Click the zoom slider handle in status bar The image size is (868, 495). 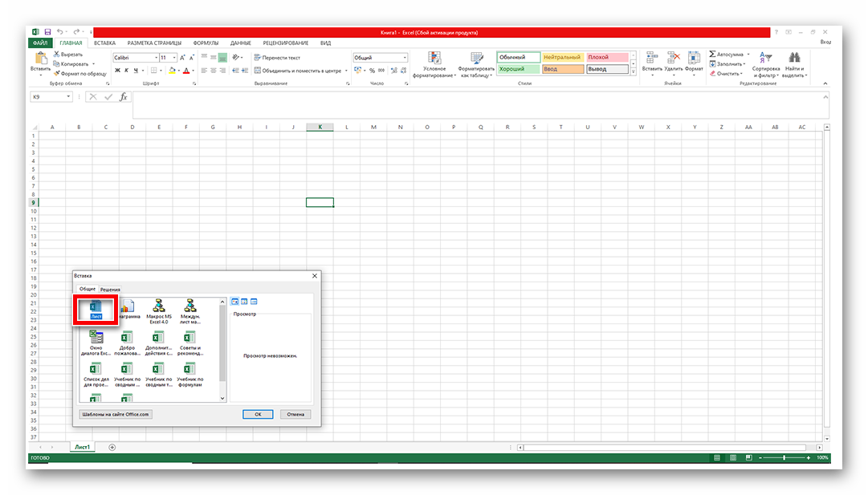pyautogui.click(x=784, y=457)
